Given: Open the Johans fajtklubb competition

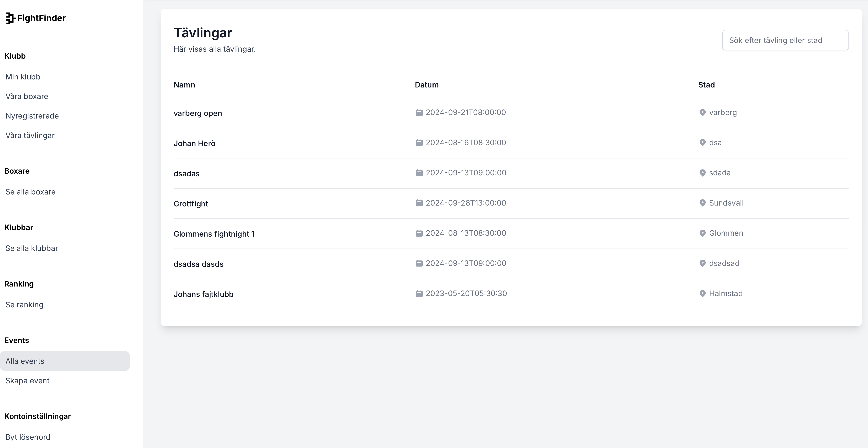Looking at the screenshot, I should [204, 294].
